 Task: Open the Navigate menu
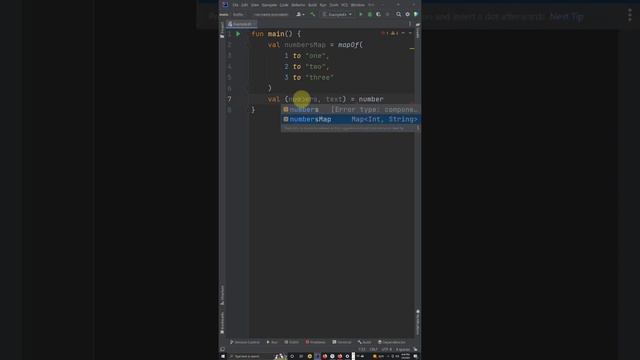coord(269,5)
